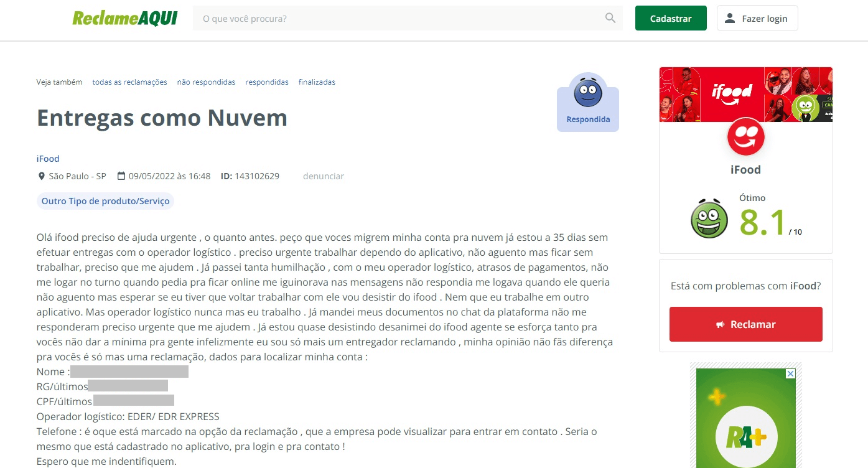Click the location pin icon next to São Paulo
Viewport: 868px width, 468px height.
click(x=42, y=176)
